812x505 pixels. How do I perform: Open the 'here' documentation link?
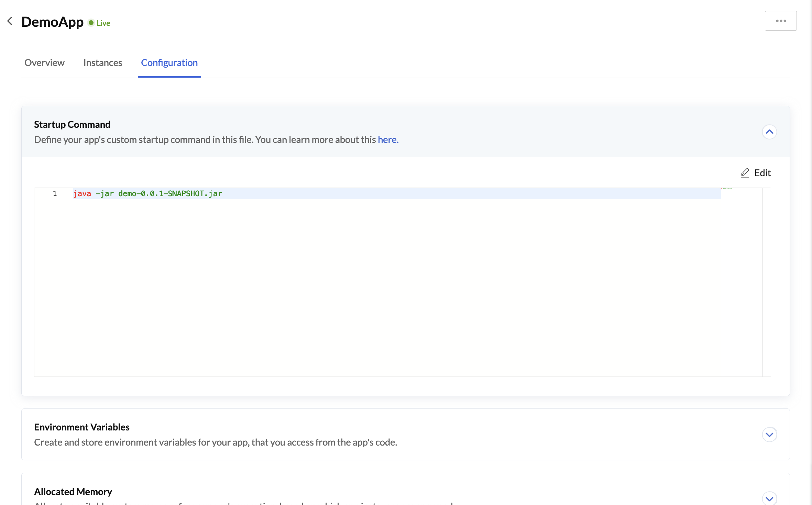click(388, 139)
